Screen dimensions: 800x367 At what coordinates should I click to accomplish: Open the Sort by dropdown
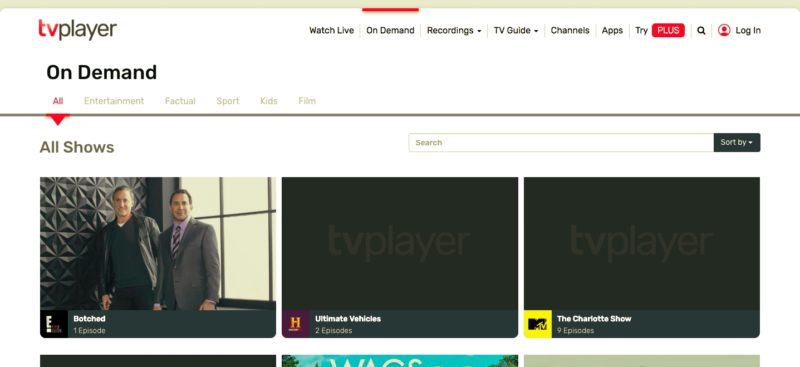pyautogui.click(x=737, y=142)
